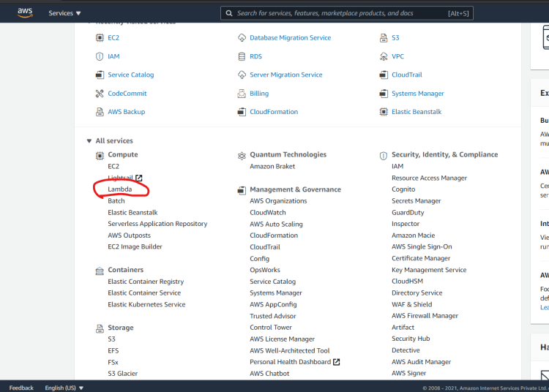Open EC2 from recently visited services
Viewport: 549px width, 392px height.
pos(113,38)
